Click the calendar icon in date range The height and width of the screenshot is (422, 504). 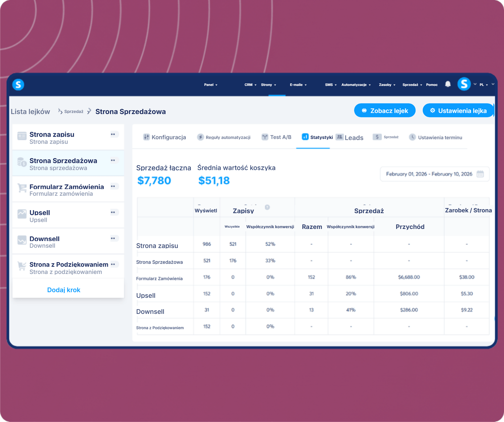pos(480,174)
